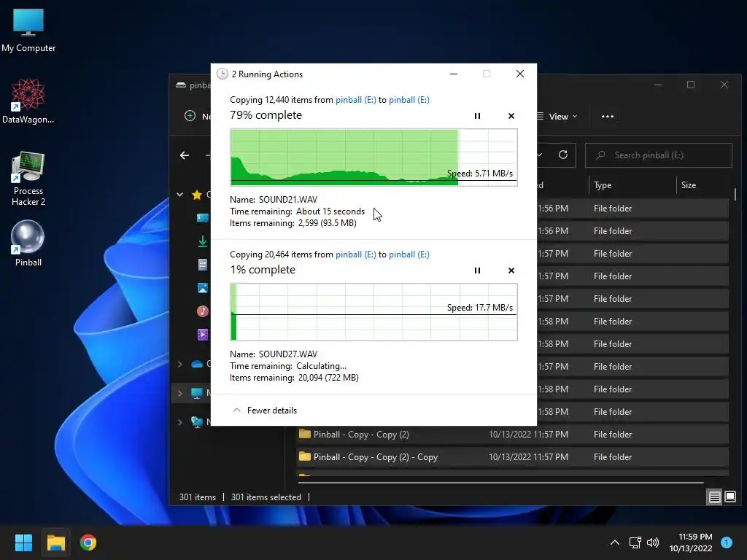Select the Quick access star icon
Viewport: 747px width, 560px height.
click(x=197, y=194)
